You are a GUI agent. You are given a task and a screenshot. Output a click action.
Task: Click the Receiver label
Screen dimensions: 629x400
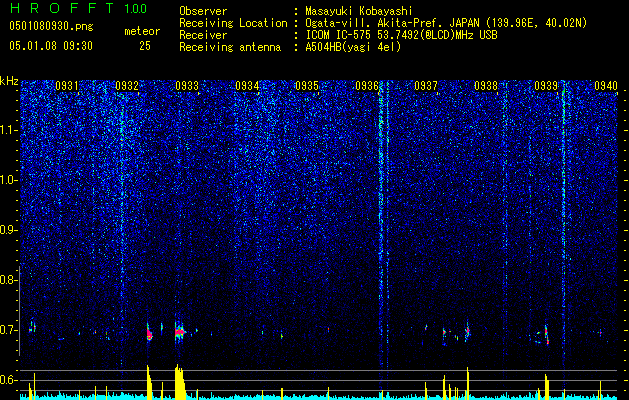click(x=203, y=35)
